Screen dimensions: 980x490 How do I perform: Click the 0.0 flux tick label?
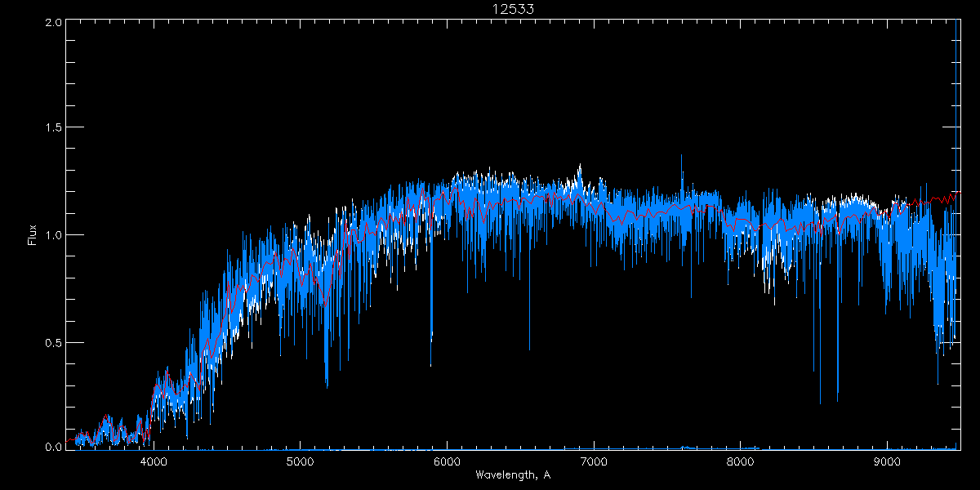coord(54,447)
